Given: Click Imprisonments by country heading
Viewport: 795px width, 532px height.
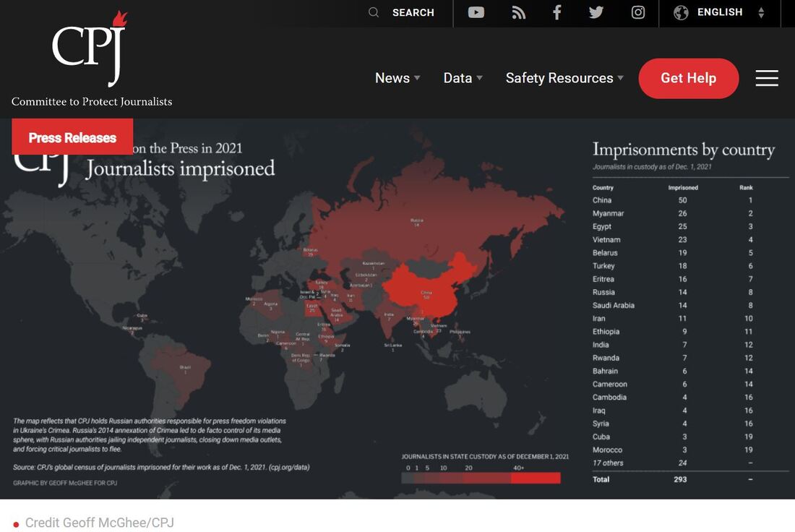Looking at the screenshot, I should pos(684,150).
